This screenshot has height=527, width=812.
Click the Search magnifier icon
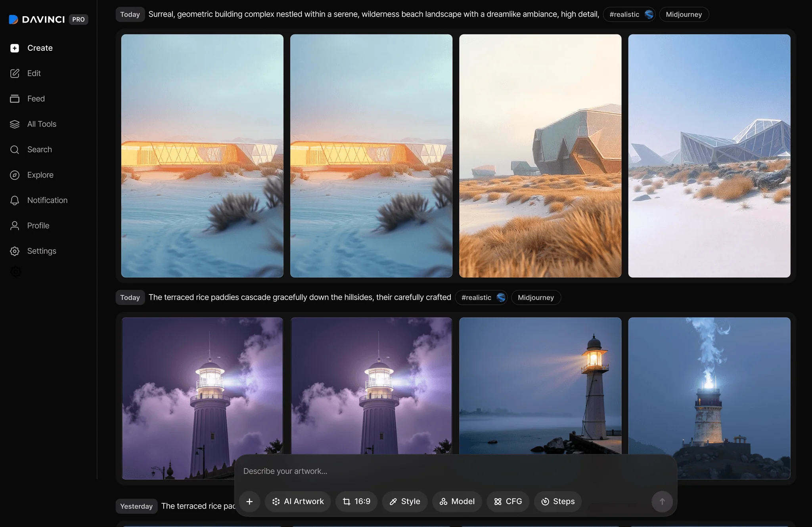coord(15,149)
